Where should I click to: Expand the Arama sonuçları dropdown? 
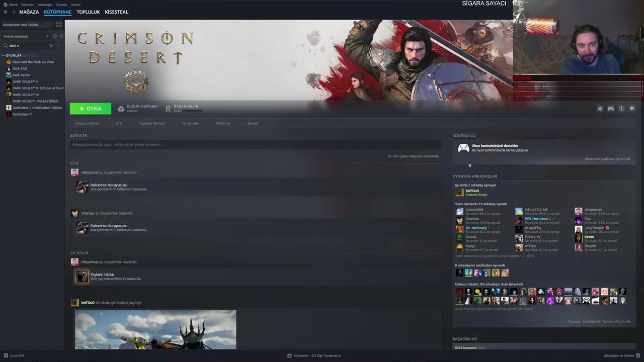coord(26,36)
